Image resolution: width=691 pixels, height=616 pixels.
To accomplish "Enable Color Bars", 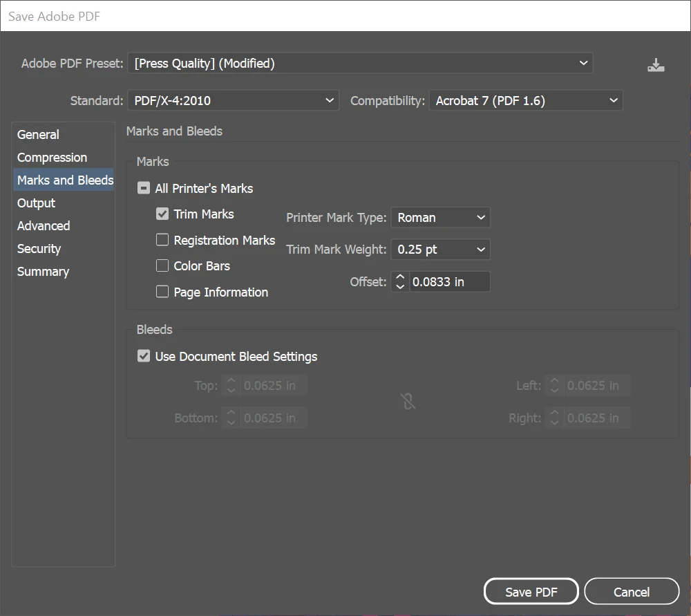I will 162,265.
